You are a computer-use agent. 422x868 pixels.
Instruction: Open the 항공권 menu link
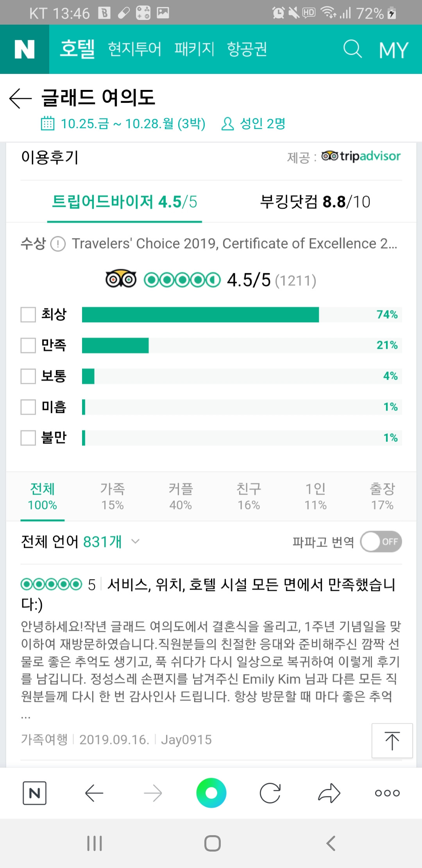tap(247, 49)
